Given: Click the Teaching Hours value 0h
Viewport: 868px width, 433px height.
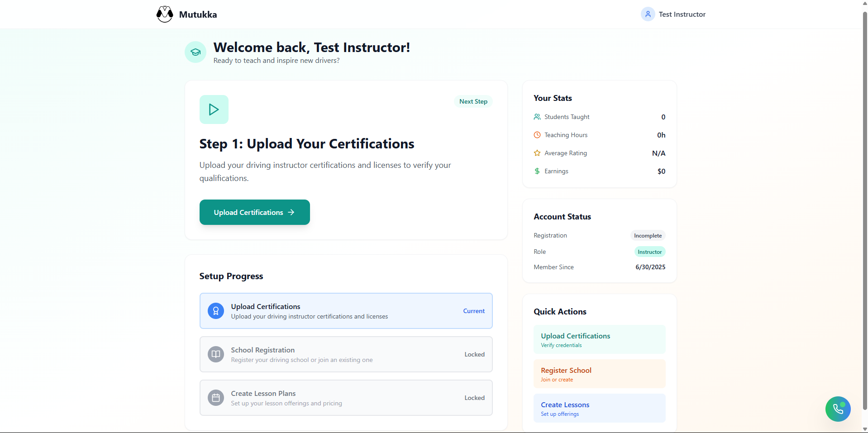Looking at the screenshot, I should [x=661, y=135].
